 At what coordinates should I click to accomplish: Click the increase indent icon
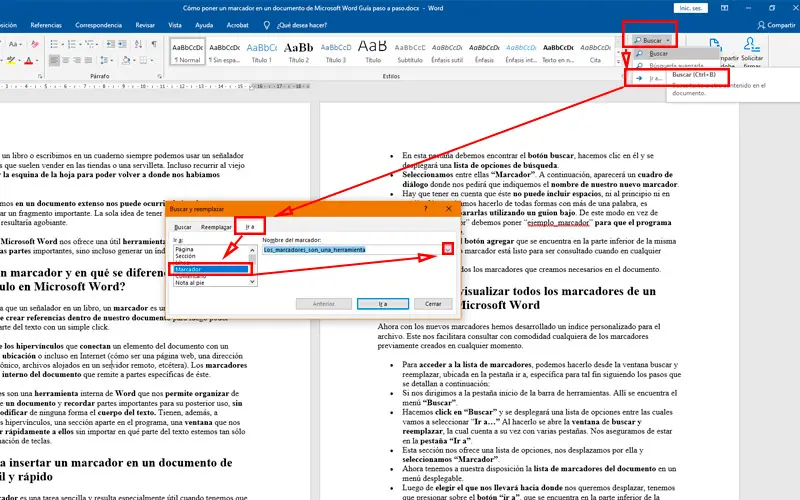[122, 44]
